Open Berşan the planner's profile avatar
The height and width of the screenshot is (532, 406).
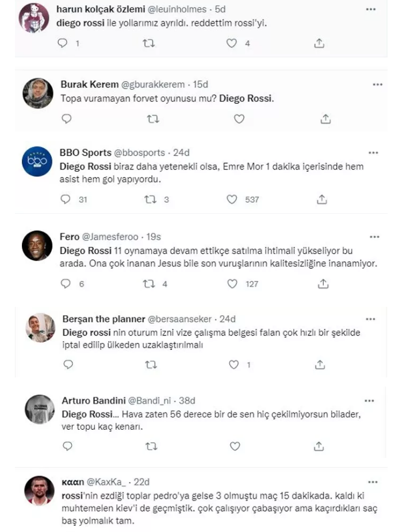coord(41,329)
